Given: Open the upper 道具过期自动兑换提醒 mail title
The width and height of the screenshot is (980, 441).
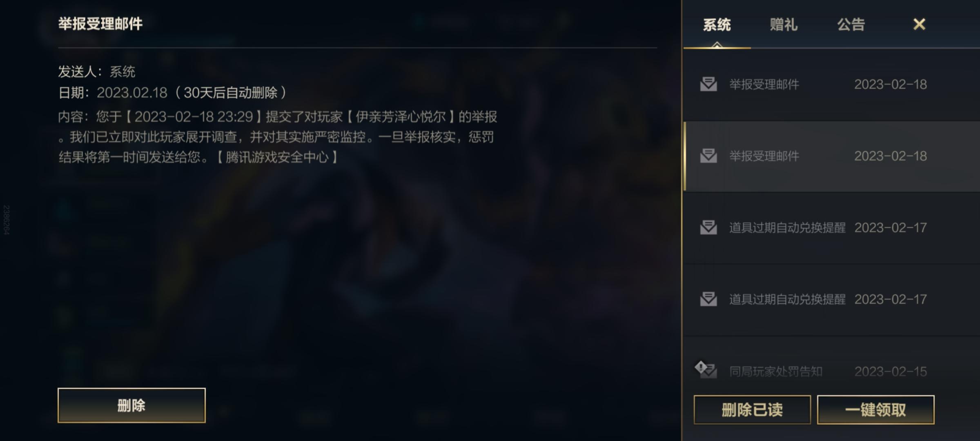Looking at the screenshot, I should (x=787, y=227).
